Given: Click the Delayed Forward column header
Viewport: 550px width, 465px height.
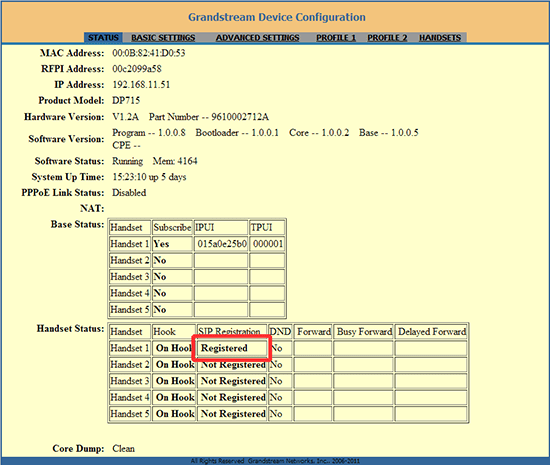Looking at the screenshot, I should [x=432, y=332].
